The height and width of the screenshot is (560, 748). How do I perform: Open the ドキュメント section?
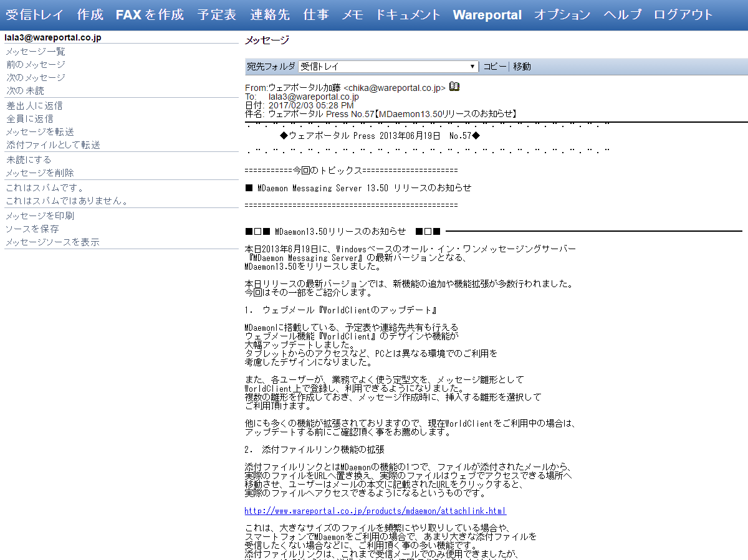click(408, 15)
